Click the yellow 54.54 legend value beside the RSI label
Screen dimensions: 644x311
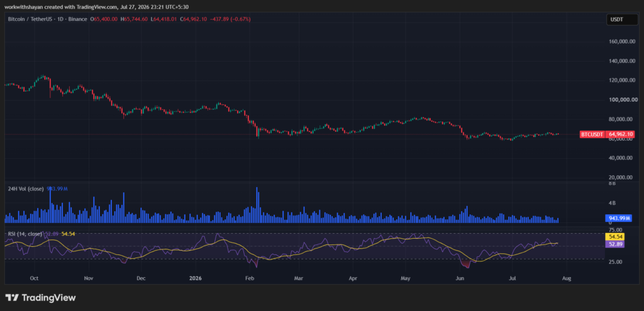point(68,234)
